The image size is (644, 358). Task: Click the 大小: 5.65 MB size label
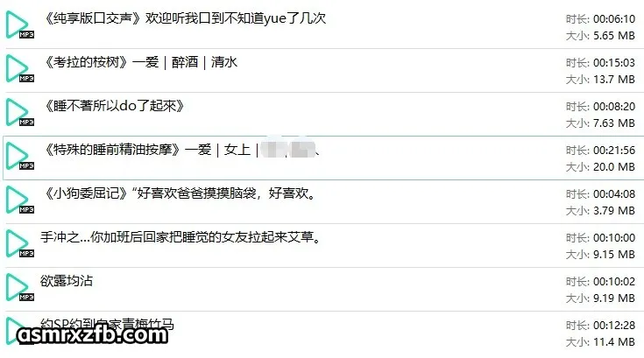600,36
